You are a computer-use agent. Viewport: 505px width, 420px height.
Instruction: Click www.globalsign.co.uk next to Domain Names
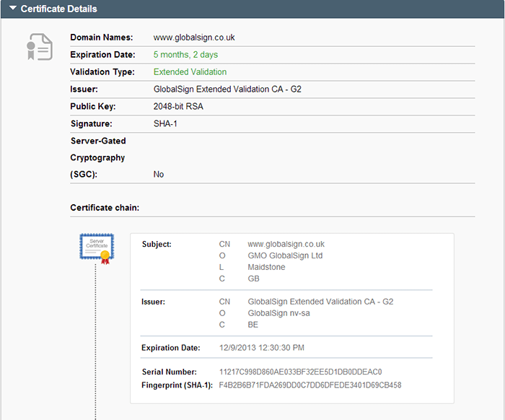pyautogui.click(x=194, y=38)
